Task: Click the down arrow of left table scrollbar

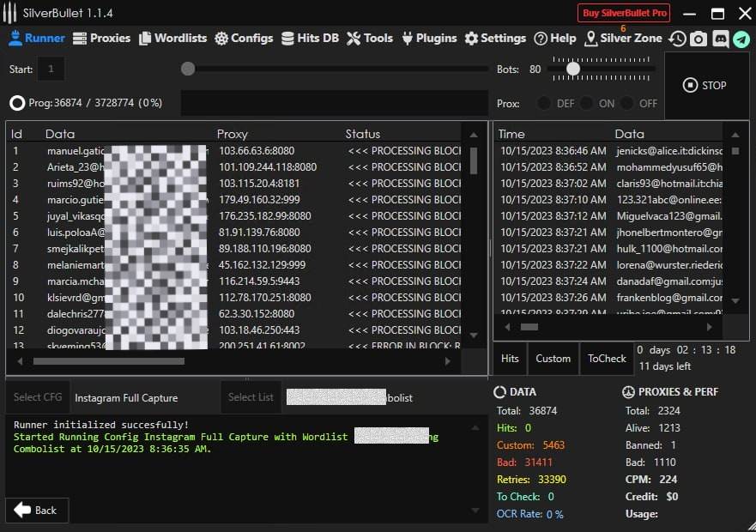Action: (473, 335)
